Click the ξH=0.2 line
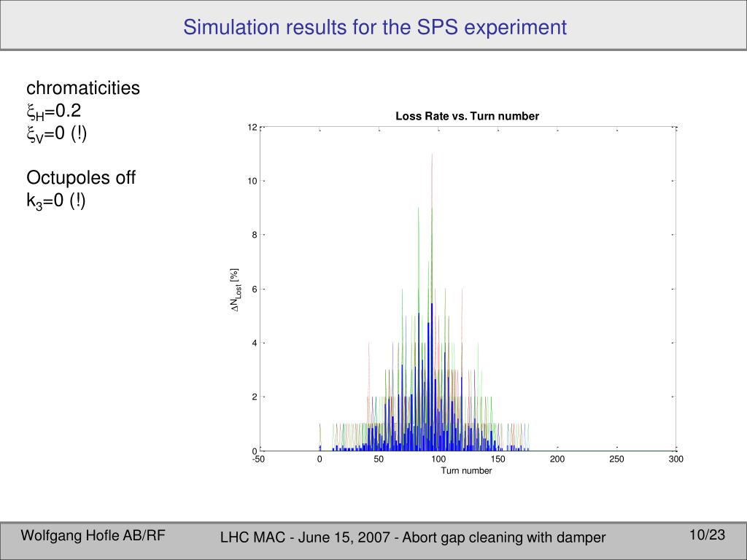The width and height of the screenshot is (747, 560). 54,112
